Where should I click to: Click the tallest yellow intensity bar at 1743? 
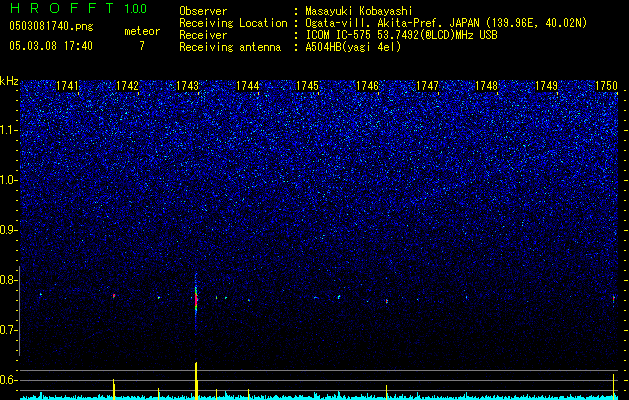(196, 381)
